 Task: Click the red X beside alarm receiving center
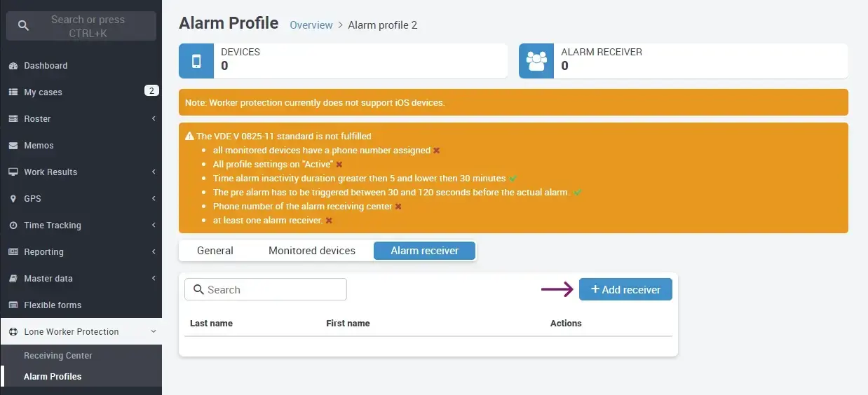point(398,207)
